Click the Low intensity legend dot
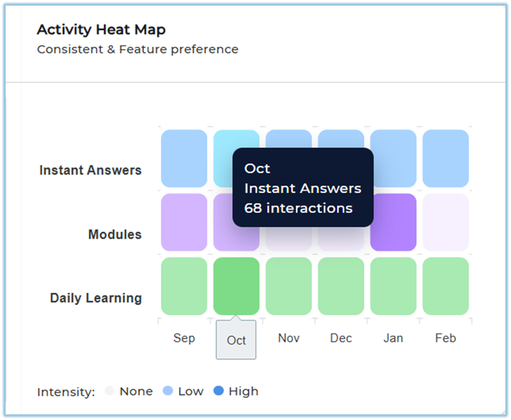 [x=168, y=391]
